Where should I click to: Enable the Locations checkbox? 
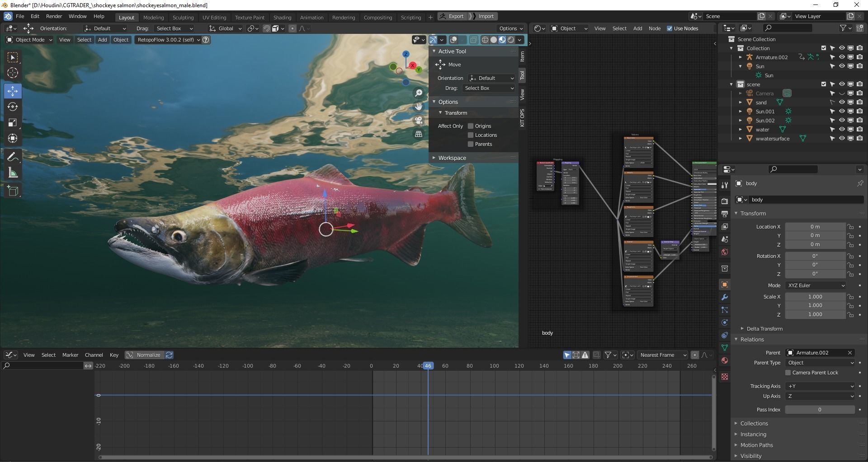click(x=471, y=135)
